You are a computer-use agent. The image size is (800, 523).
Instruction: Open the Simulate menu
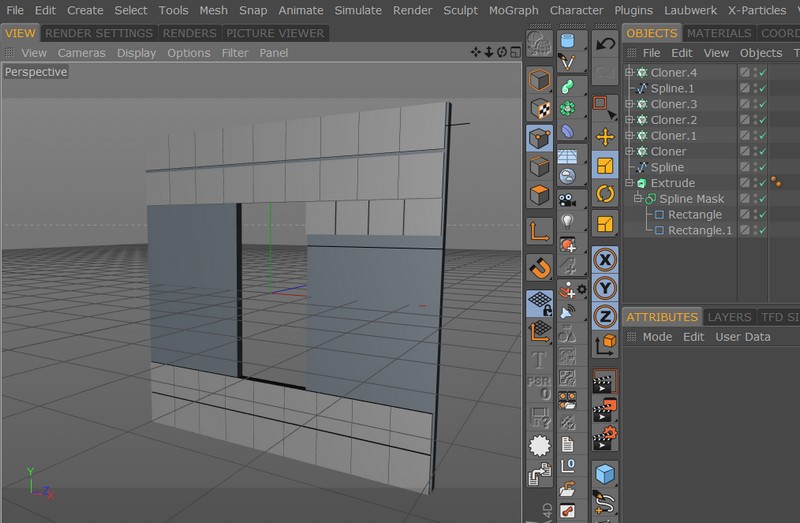(x=358, y=10)
